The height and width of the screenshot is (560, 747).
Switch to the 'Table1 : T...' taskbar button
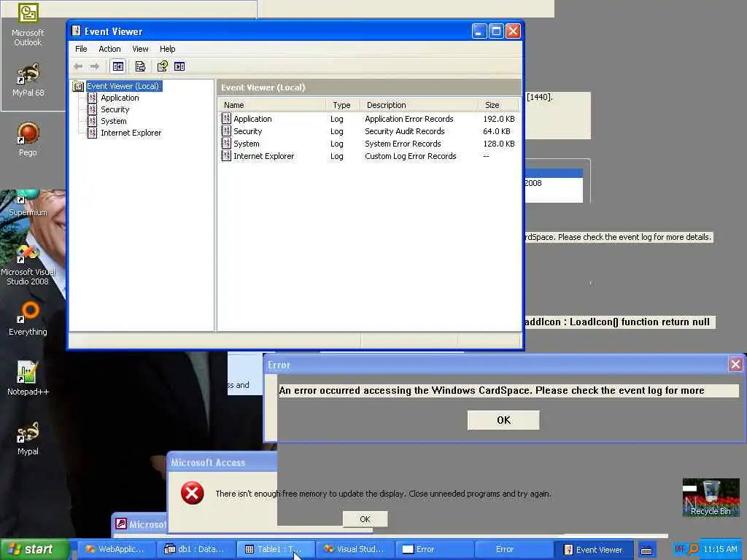276,550
